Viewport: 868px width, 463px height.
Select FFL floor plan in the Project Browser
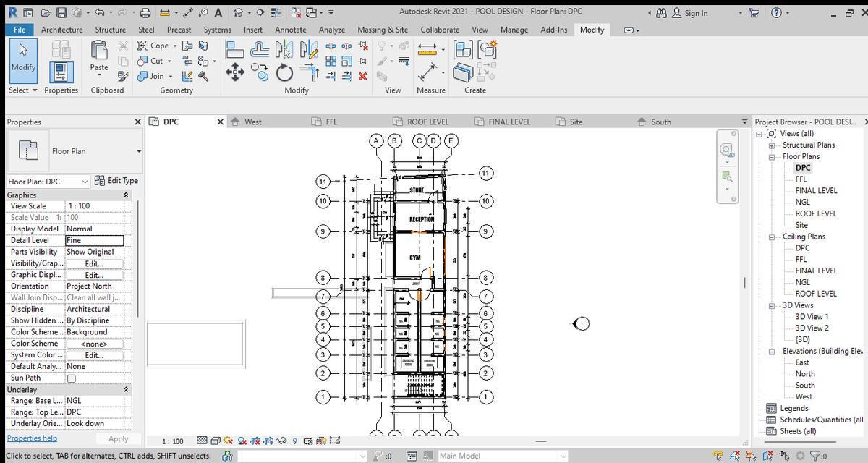[801, 179]
